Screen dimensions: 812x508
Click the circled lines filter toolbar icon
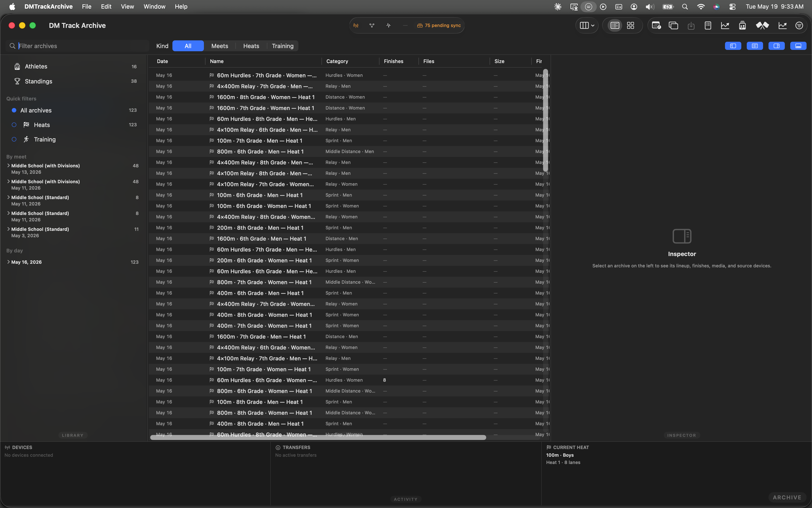click(x=799, y=26)
